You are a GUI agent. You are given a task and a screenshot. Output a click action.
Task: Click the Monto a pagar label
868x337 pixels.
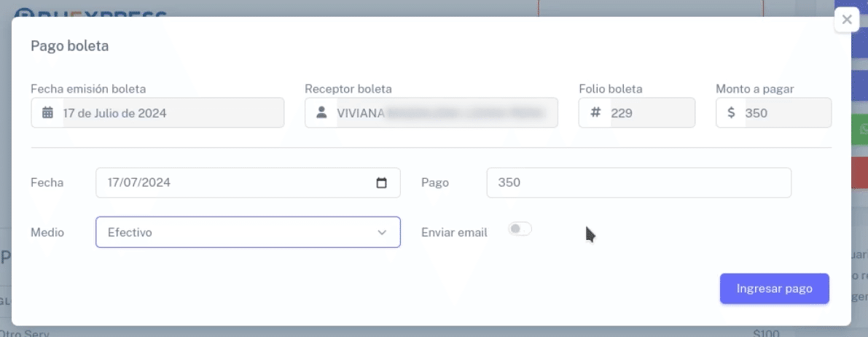point(755,89)
